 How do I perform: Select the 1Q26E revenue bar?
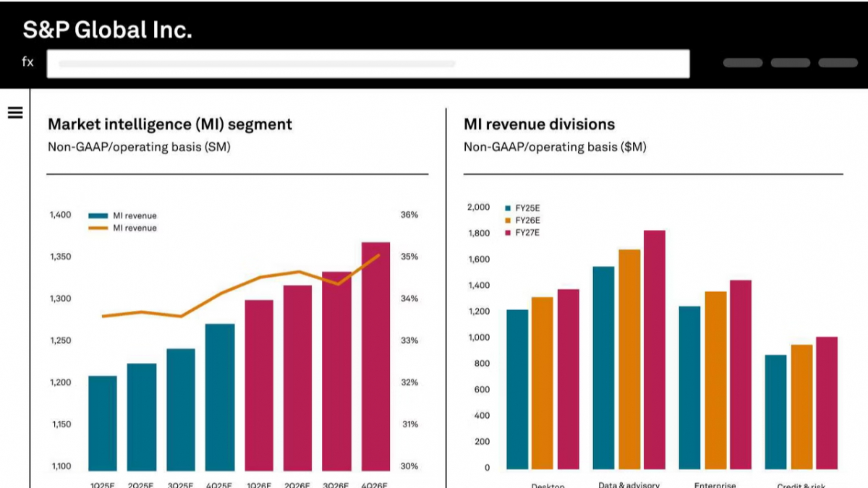[259, 385]
